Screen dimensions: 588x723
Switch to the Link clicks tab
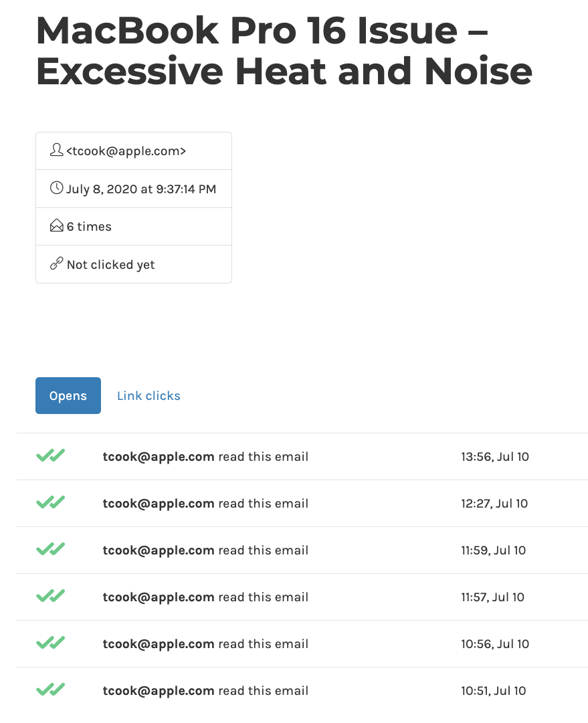click(149, 396)
